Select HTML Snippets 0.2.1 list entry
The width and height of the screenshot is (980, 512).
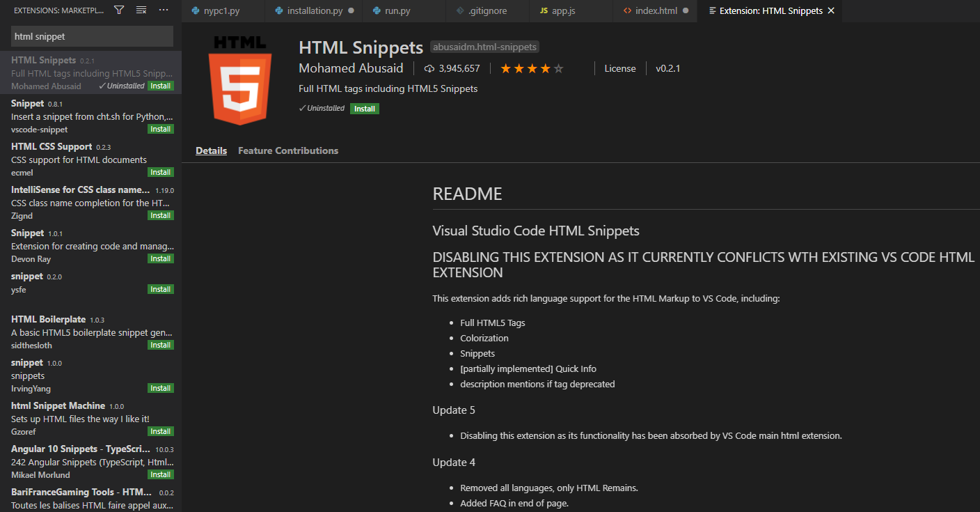(90, 72)
